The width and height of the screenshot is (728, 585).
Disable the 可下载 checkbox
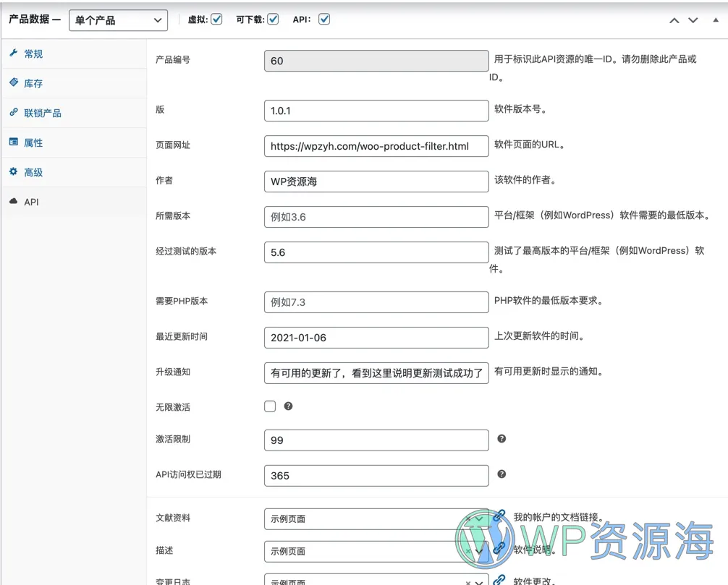click(274, 20)
